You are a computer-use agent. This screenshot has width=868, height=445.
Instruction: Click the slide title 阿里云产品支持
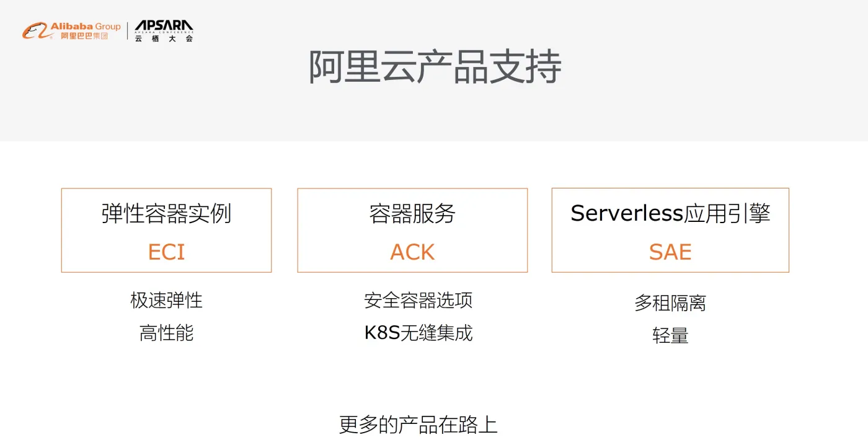tap(435, 67)
